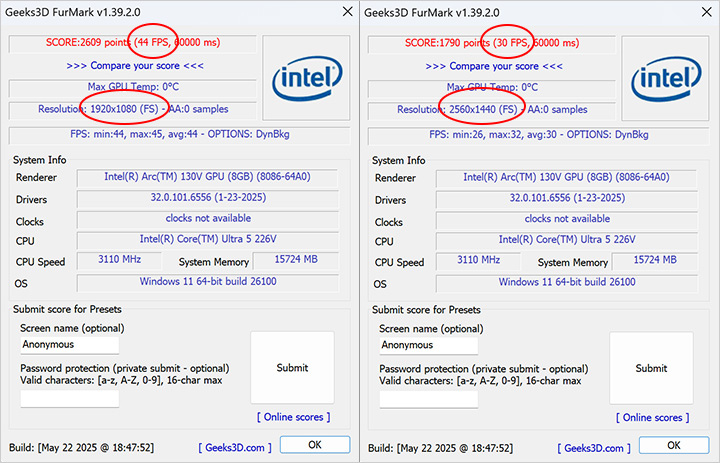Click Build May 22 2025 text in left window
The image size is (720, 463).
81,447
